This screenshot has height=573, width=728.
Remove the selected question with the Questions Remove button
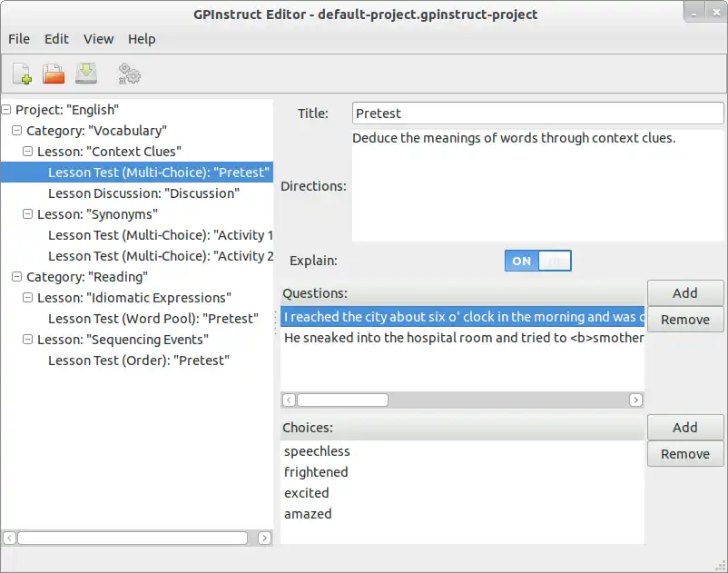coord(685,320)
